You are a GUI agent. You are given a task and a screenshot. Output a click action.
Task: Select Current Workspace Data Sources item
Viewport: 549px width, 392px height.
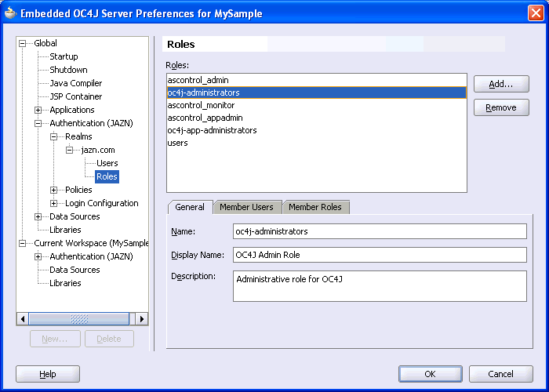tap(75, 270)
